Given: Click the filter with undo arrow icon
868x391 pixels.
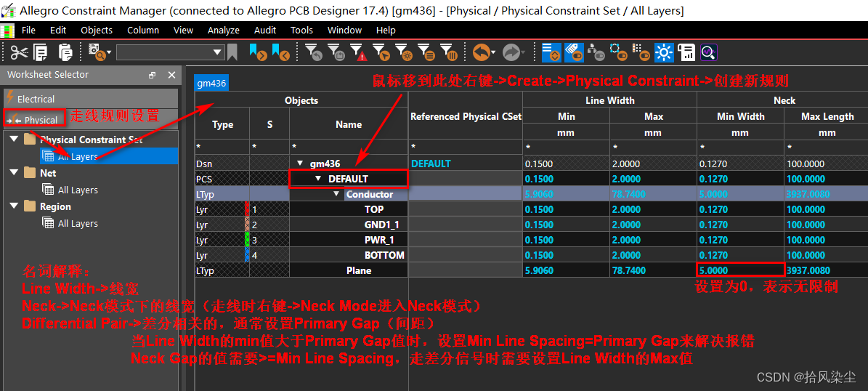Looking at the screenshot, I should tap(314, 52).
